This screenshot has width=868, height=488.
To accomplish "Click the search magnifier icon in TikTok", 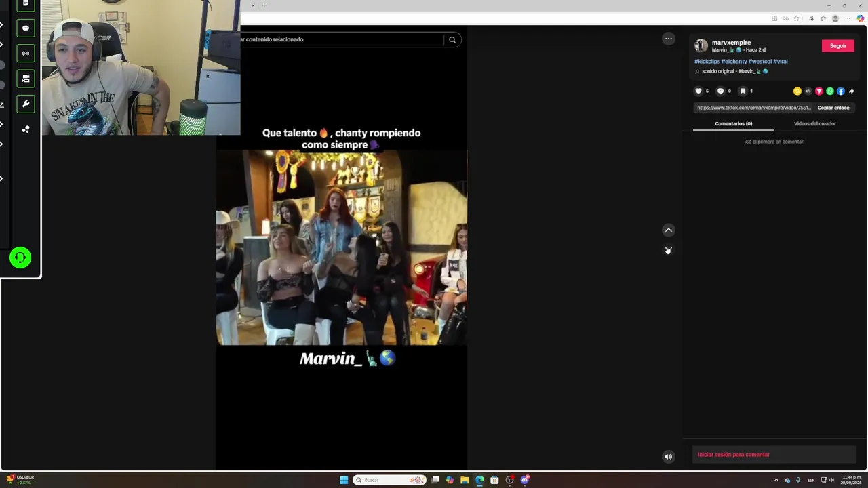I will click(x=452, y=39).
